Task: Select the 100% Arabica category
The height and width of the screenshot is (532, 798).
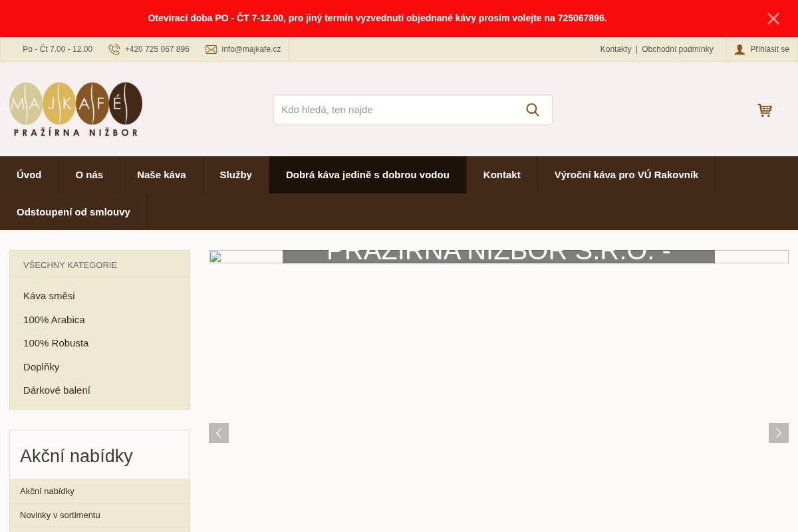Action: coord(54,320)
